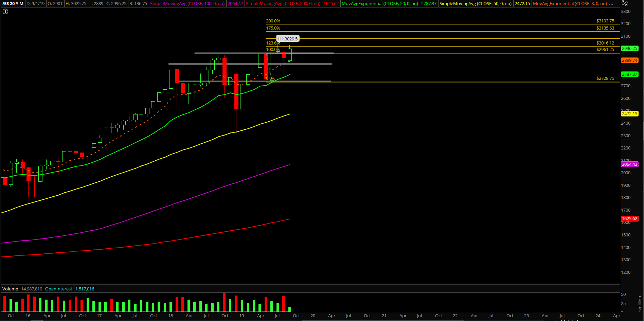Click the green 2996.25 last price tag

point(630,49)
